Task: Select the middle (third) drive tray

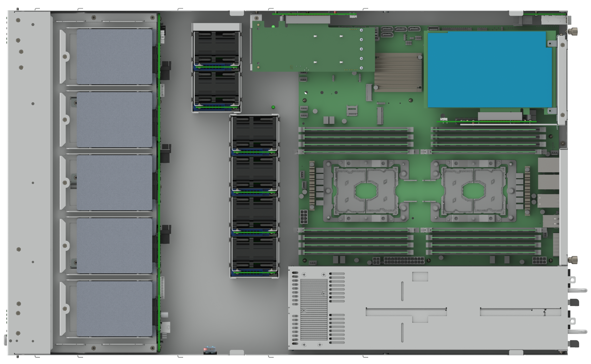Action: [x=114, y=183]
